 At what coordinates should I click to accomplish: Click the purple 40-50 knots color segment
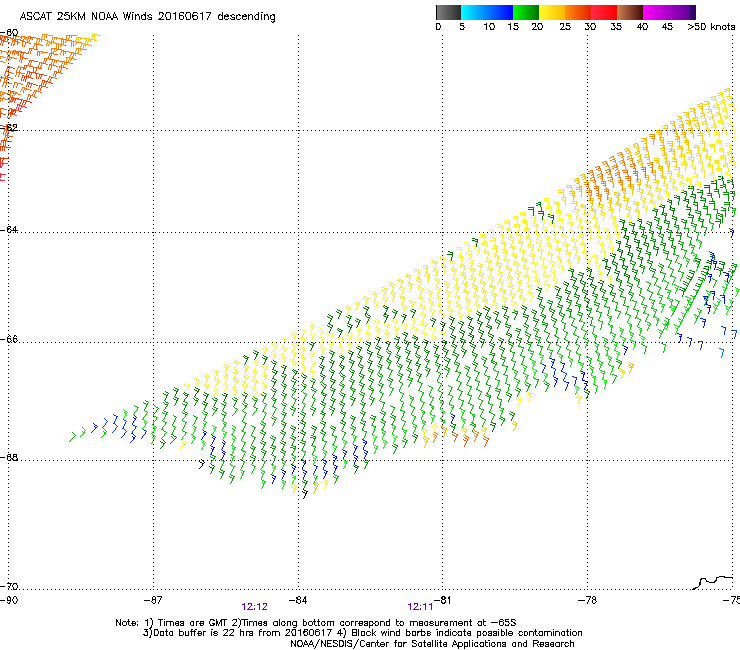(669, 12)
